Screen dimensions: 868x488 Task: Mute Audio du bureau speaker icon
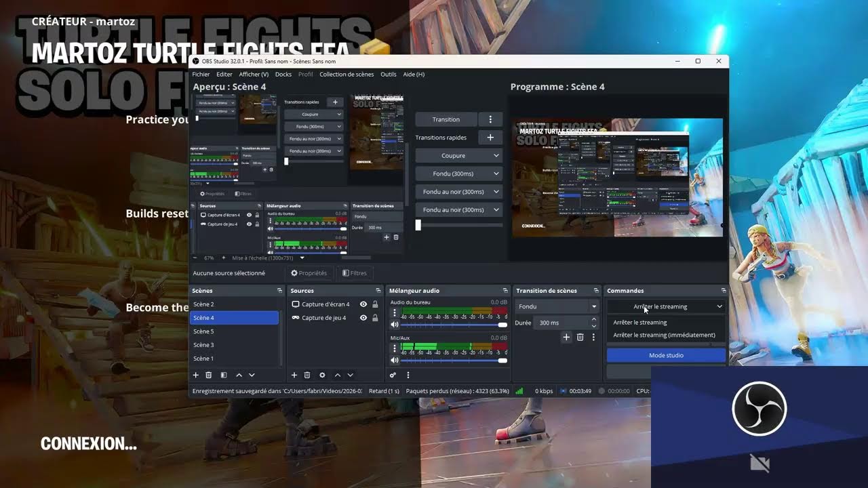[x=393, y=325]
